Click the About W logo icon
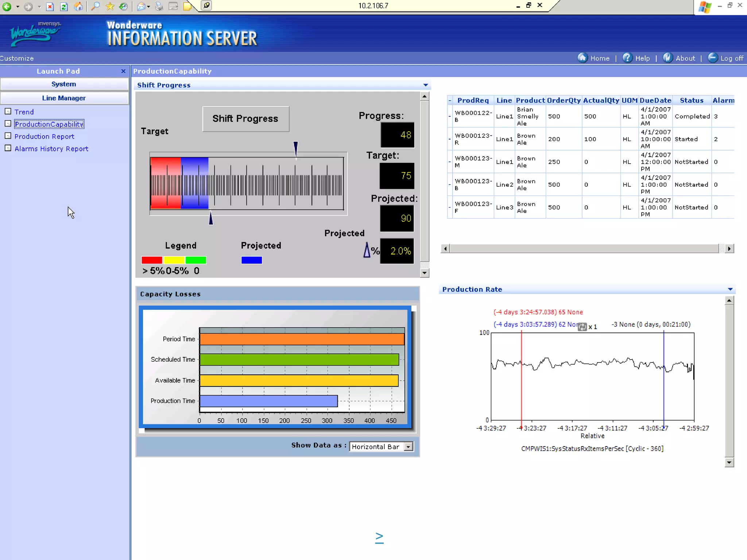Image resolution: width=747 pixels, height=560 pixels. coord(668,58)
